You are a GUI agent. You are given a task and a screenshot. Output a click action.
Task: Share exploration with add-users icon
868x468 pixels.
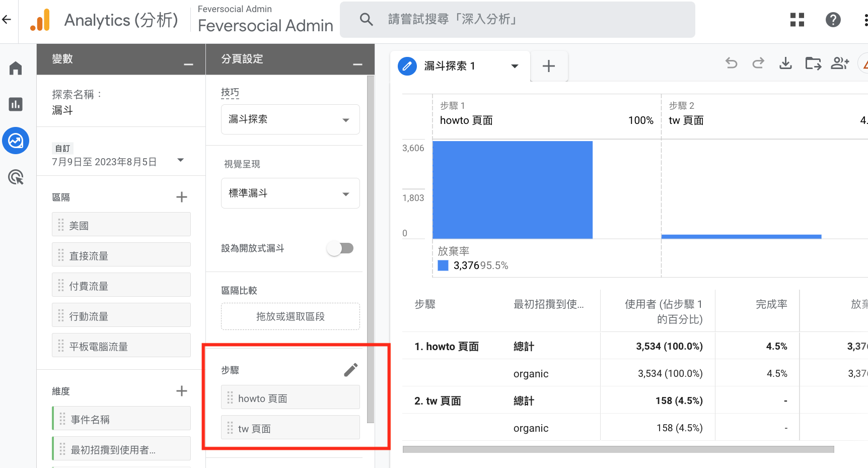point(839,63)
